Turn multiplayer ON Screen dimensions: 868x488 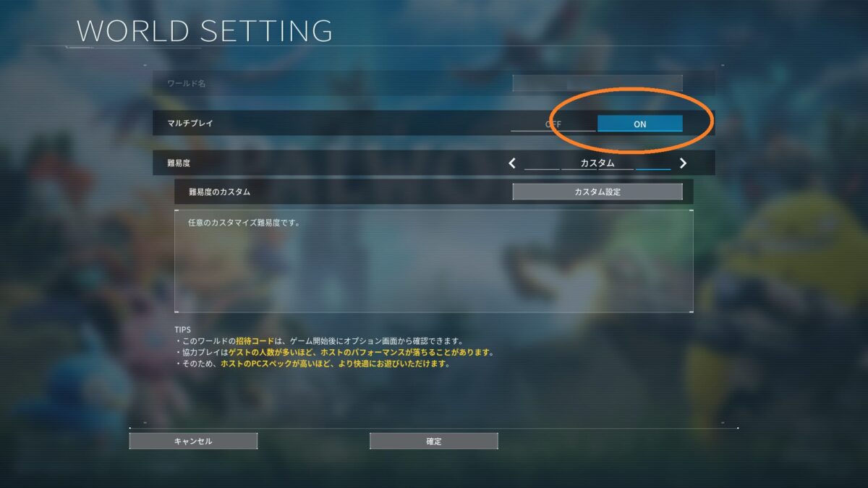640,124
